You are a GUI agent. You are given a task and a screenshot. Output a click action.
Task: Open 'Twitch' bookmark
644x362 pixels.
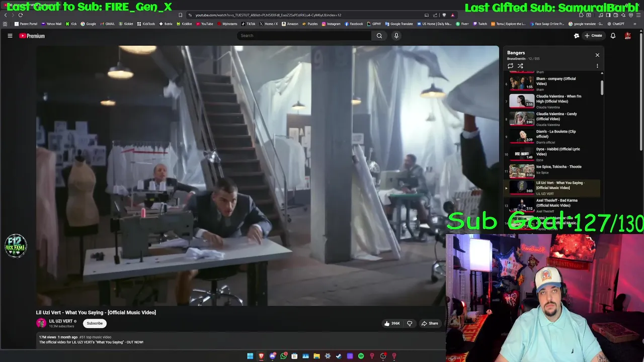[479, 24]
